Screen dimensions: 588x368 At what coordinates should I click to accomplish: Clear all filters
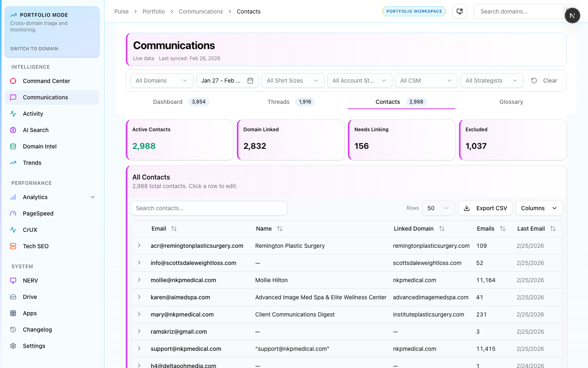pyautogui.click(x=544, y=81)
